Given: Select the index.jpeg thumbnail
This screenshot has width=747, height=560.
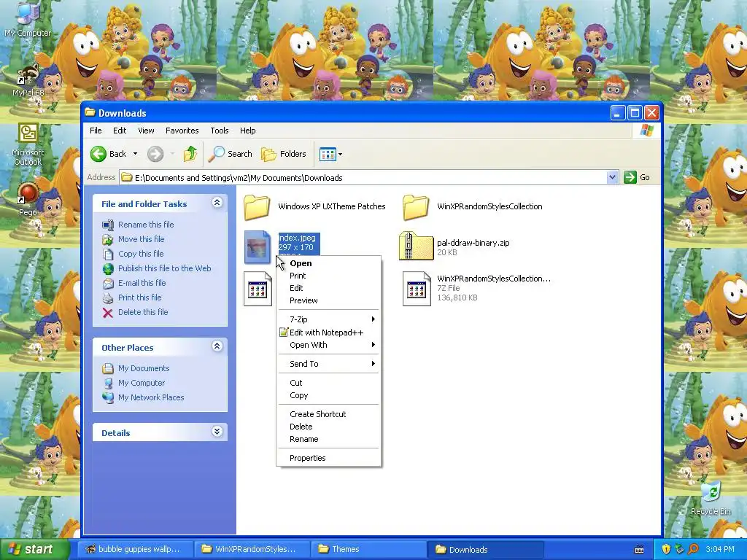Looking at the screenshot, I should click(x=258, y=246).
